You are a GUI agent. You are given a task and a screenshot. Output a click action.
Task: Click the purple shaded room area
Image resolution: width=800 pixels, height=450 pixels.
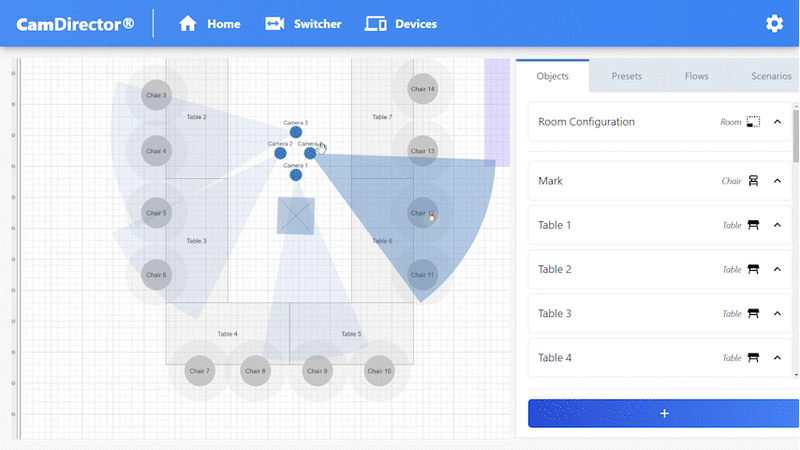point(497,112)
